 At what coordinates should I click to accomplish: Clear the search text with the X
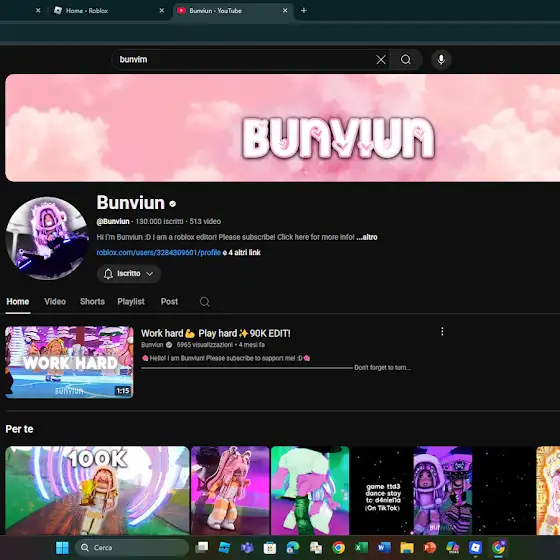(381, 60)
